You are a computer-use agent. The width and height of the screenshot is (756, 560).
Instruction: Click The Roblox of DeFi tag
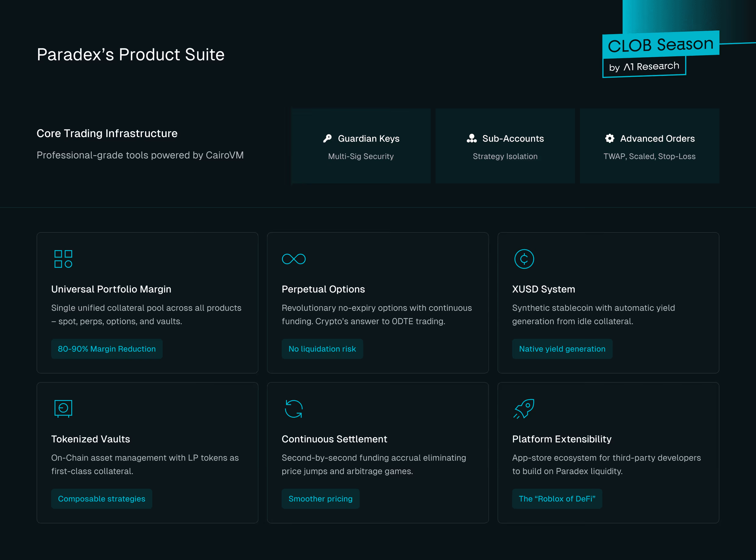[557, 499]
